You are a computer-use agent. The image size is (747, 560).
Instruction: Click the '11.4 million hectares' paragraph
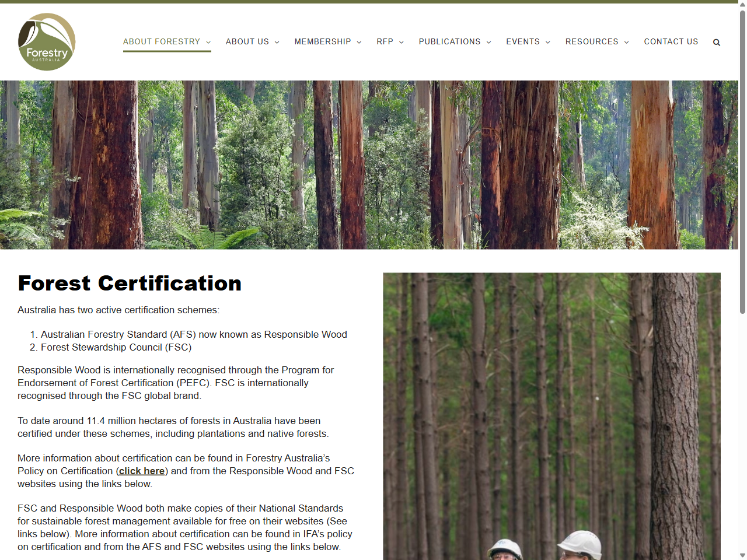point(173,427)
